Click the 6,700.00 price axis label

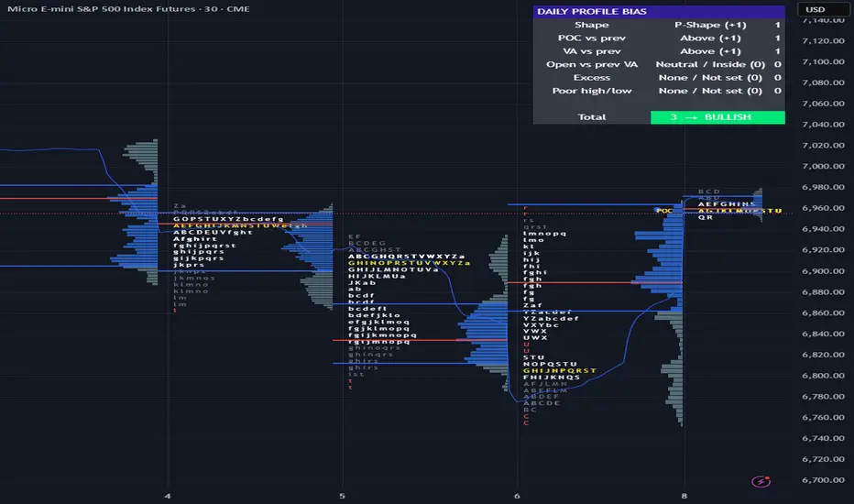click(823, 480)
